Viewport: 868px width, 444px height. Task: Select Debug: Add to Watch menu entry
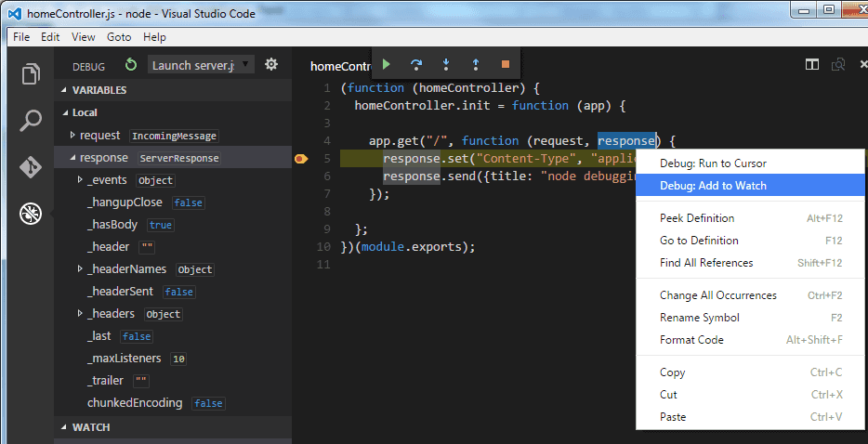coord(713,186)
